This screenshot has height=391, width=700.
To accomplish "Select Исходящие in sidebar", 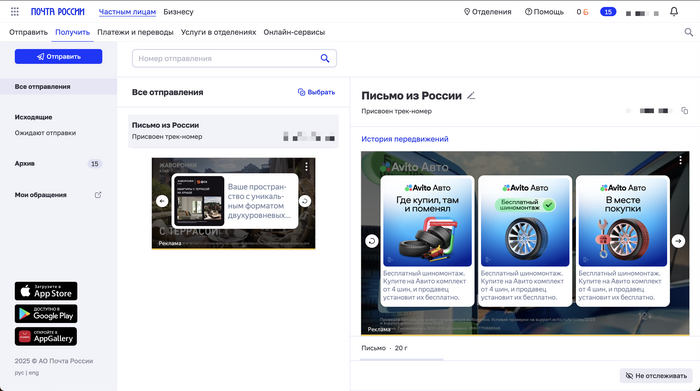I will [x=33, y=117].
